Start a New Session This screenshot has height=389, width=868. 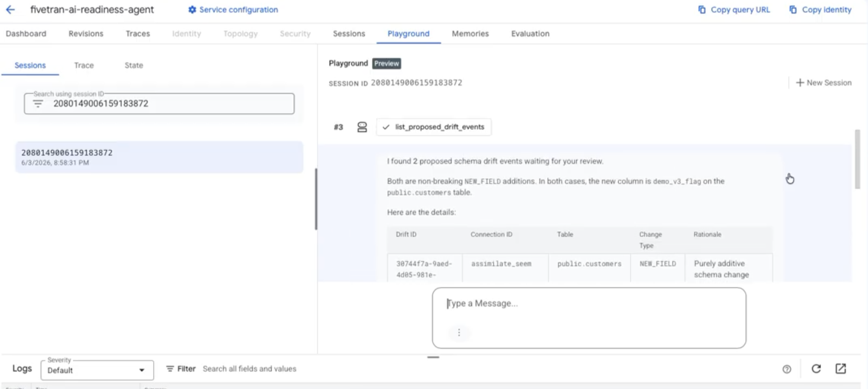tap(824, 83)
